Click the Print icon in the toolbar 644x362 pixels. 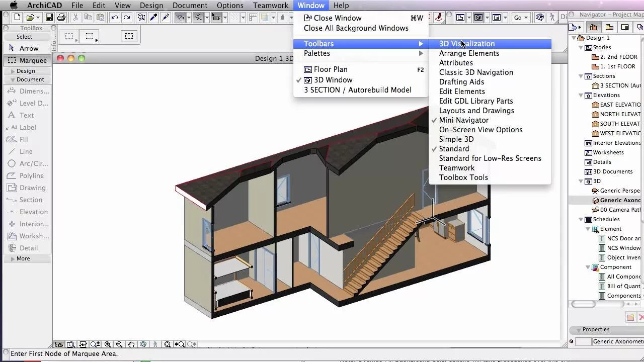coord(61,18)
